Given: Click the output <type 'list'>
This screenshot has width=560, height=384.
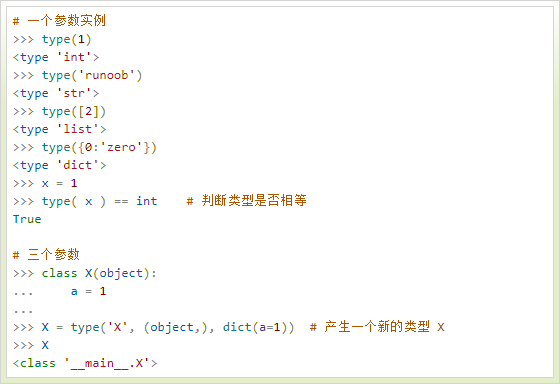Looking at the screenshot, I should tap(60, 129).
